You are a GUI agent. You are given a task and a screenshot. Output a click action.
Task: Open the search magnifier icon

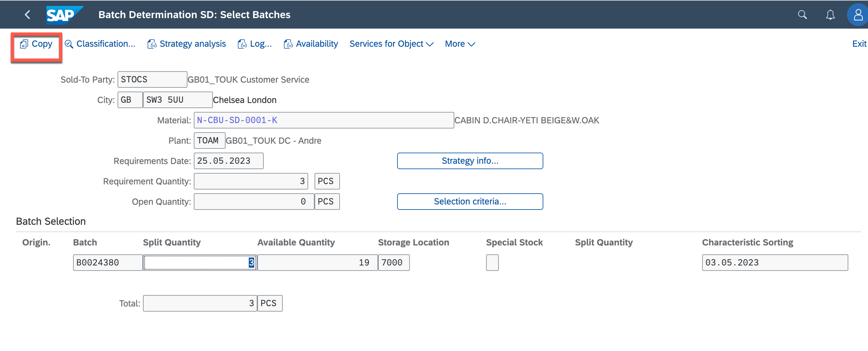(802, 15)
